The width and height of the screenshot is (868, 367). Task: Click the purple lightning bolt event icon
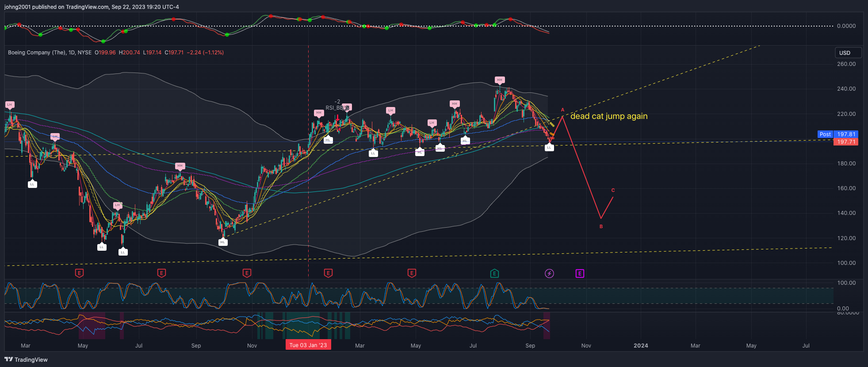(549, 273)
